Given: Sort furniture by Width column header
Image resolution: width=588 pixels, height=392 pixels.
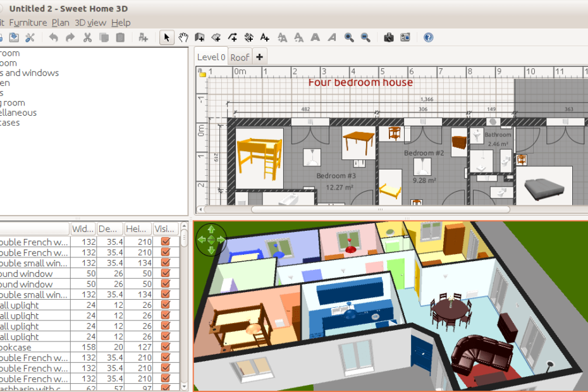Looking at the screenshot, I should tap(83, 229).
